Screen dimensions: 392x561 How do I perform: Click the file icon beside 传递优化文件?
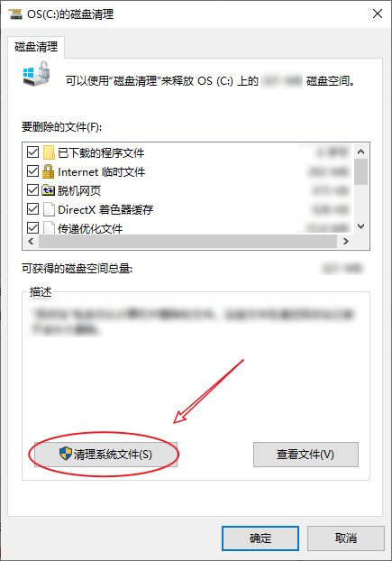49,227
